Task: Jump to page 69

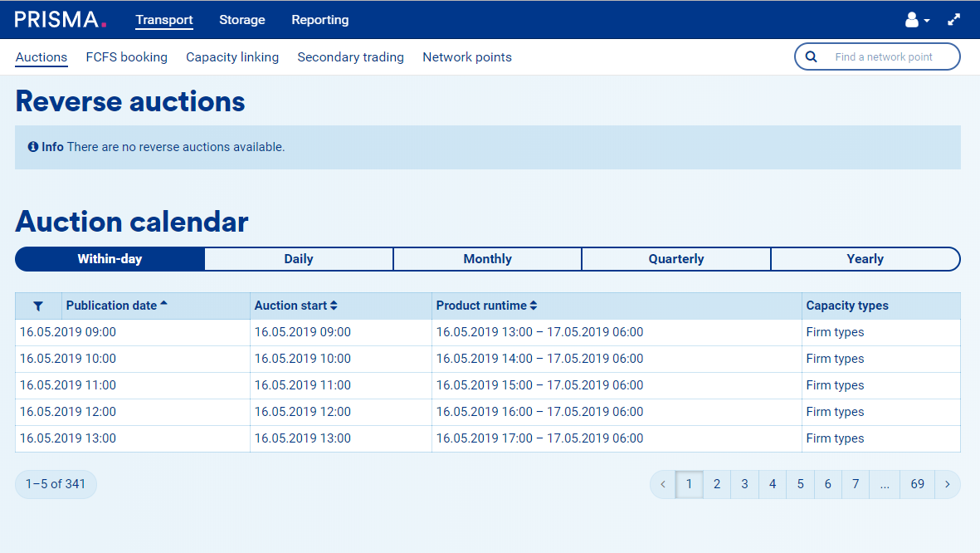Action: click(917, 484)
